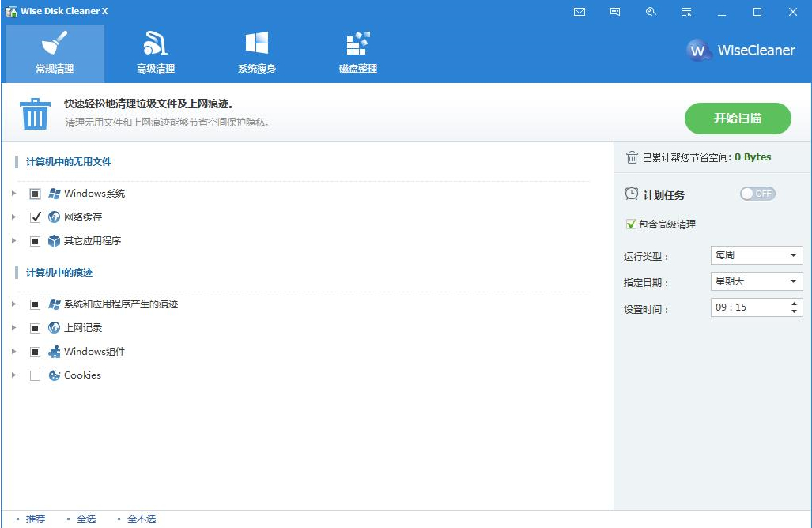Click the 全选 link at bottom

pos(85,519)
